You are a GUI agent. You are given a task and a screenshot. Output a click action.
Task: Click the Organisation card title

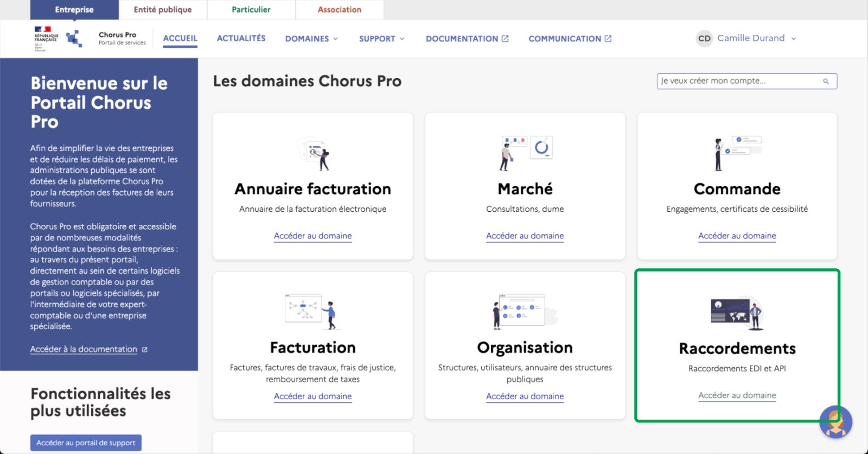pos(525,348)
